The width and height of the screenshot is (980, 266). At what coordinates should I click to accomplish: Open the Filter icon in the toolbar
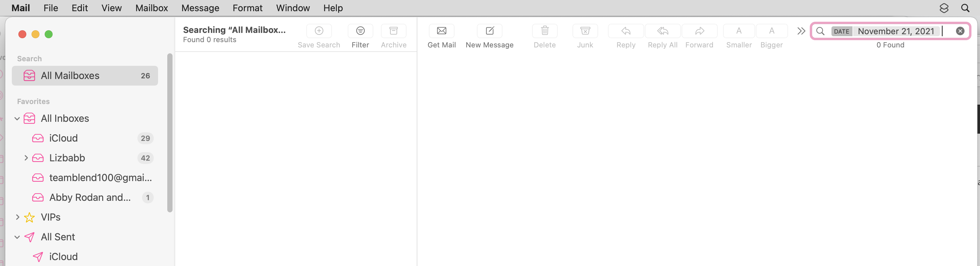pos(360,31)
